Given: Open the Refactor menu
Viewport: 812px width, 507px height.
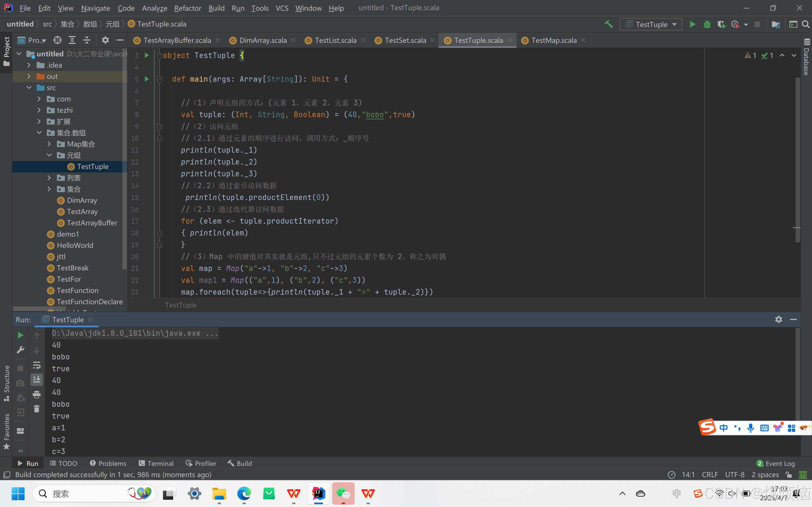Looking at the screenshot, I should pyautogui.click(x=187, y=8).
